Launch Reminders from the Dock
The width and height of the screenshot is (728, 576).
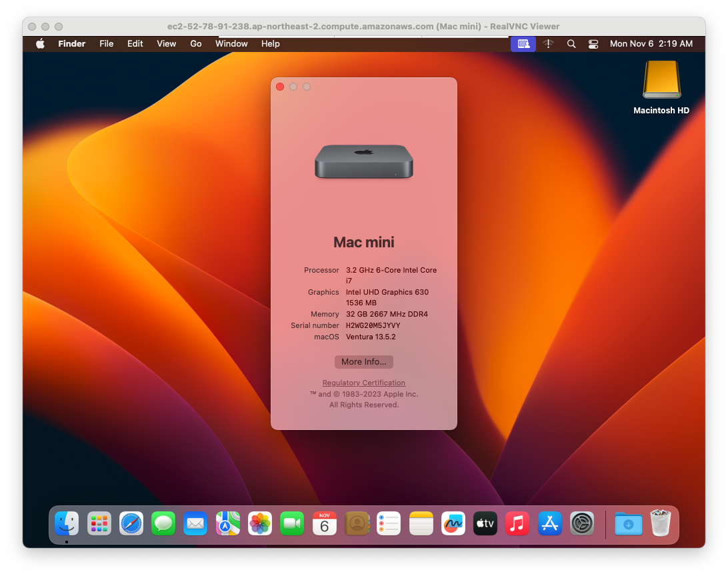pyautogui.click(x=389, y=523)
